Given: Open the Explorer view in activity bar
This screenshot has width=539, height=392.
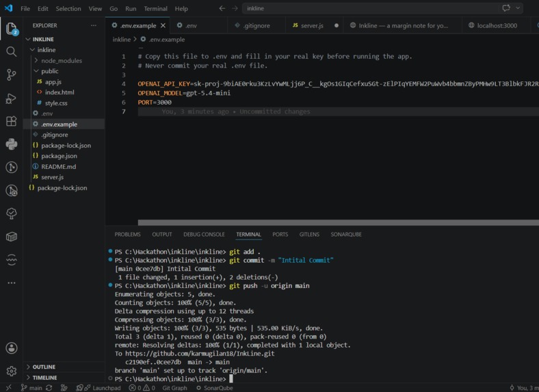Looking at the screenshot, I should pyautogui.click(x=12, y=29).
